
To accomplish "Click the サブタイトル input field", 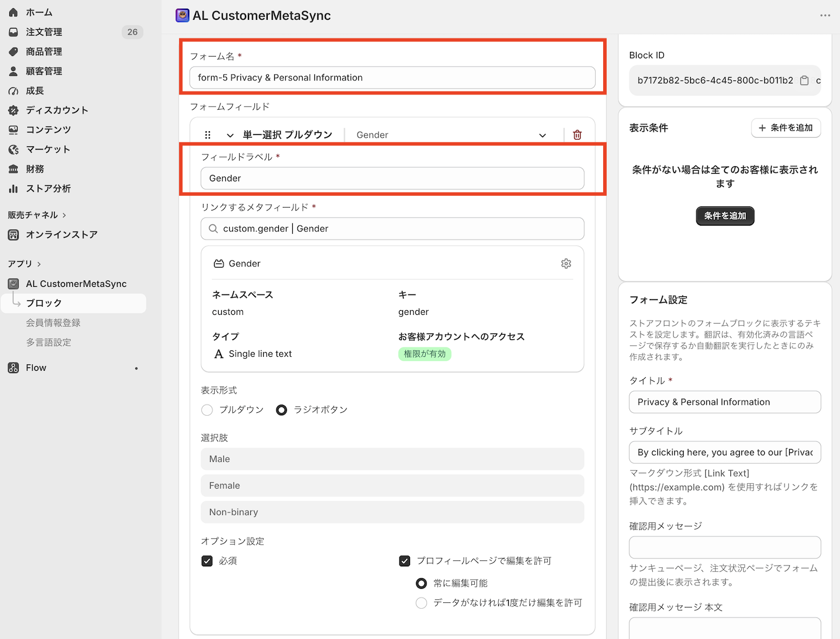I will [725, 452].
